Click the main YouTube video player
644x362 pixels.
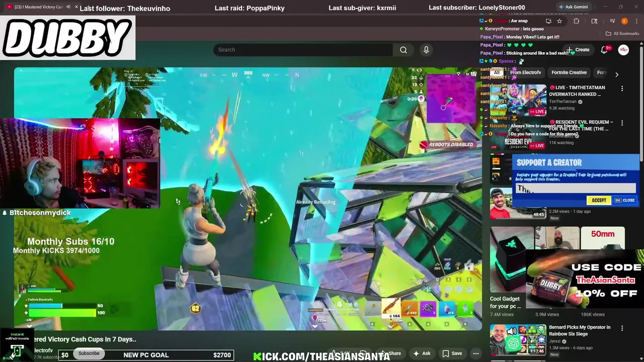[x=248, y=199]
